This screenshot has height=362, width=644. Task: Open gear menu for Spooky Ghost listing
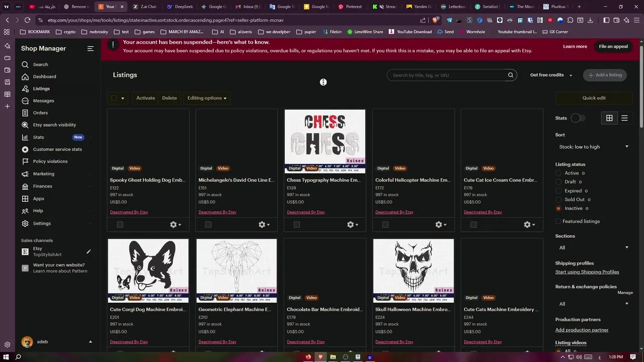(x=175, y=225)
